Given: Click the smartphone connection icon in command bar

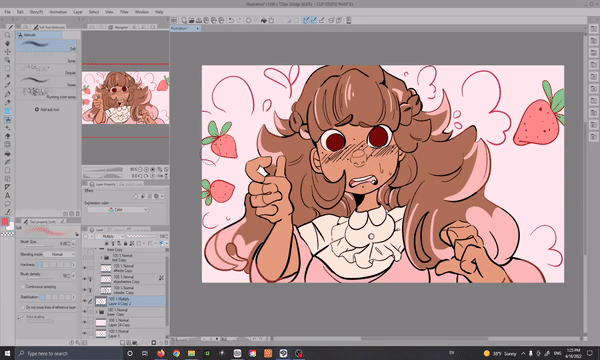Looking at the screenshot, I should coord(349,20).
